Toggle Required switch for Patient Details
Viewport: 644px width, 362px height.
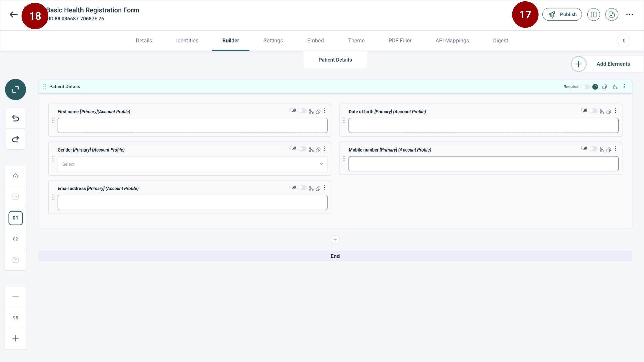click(586, 87)
